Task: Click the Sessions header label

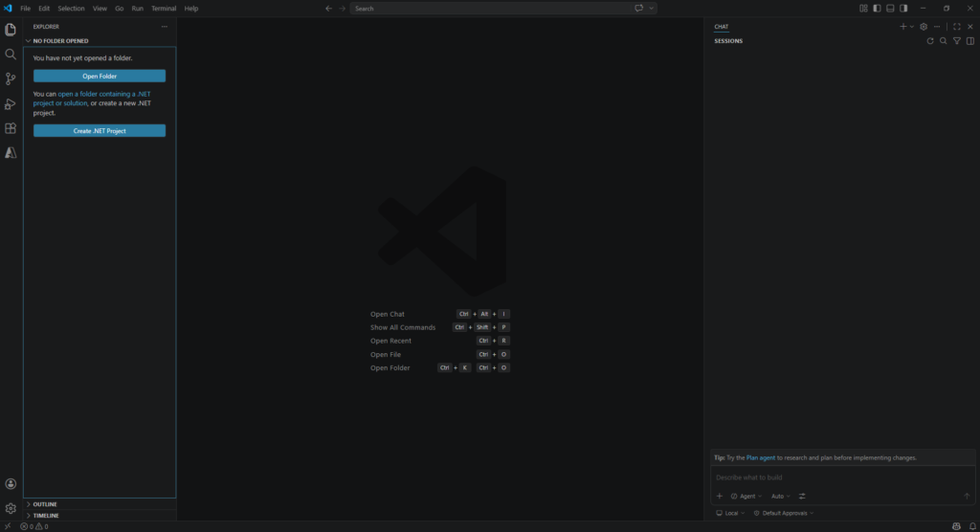Action: click(728, 41)
